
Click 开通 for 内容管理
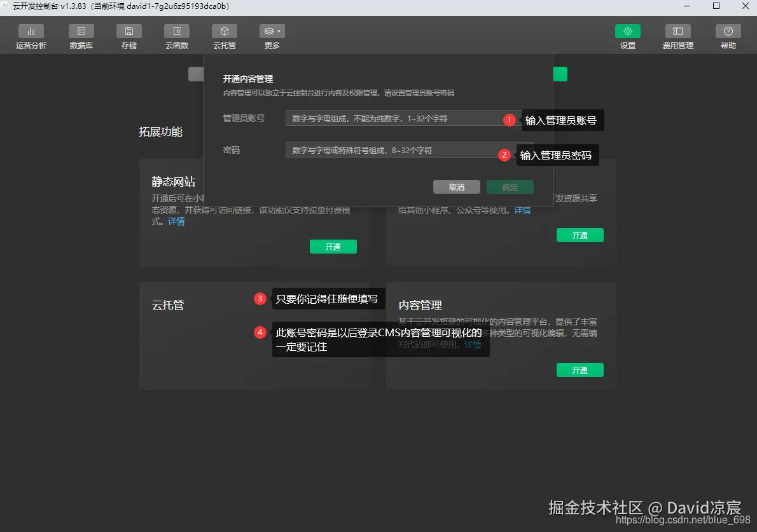(580, 369)
